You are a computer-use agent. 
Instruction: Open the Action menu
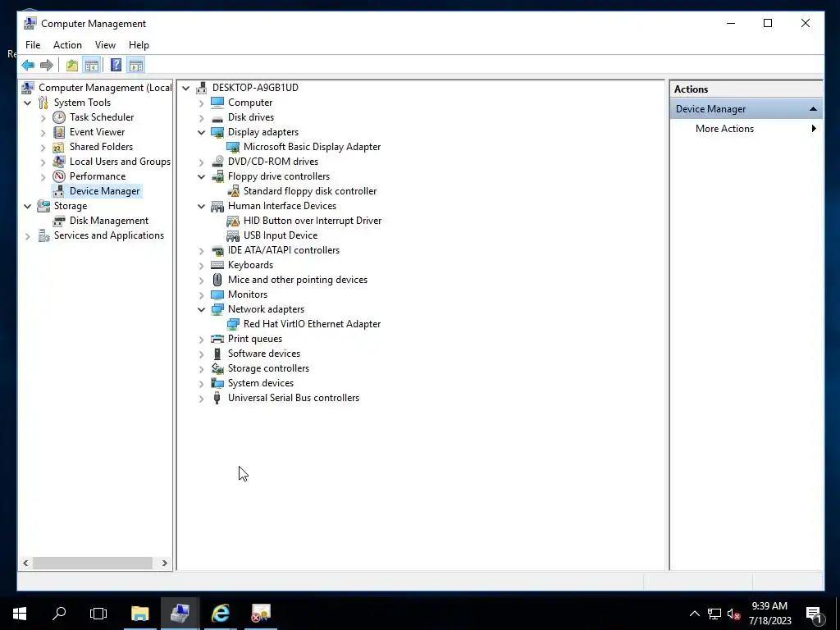click(67, 45)
